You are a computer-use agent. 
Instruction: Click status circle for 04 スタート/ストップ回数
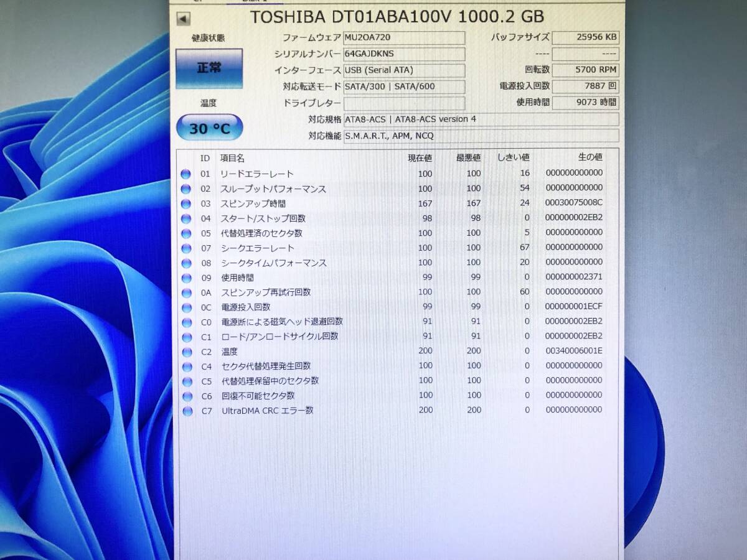click(186, 218)
